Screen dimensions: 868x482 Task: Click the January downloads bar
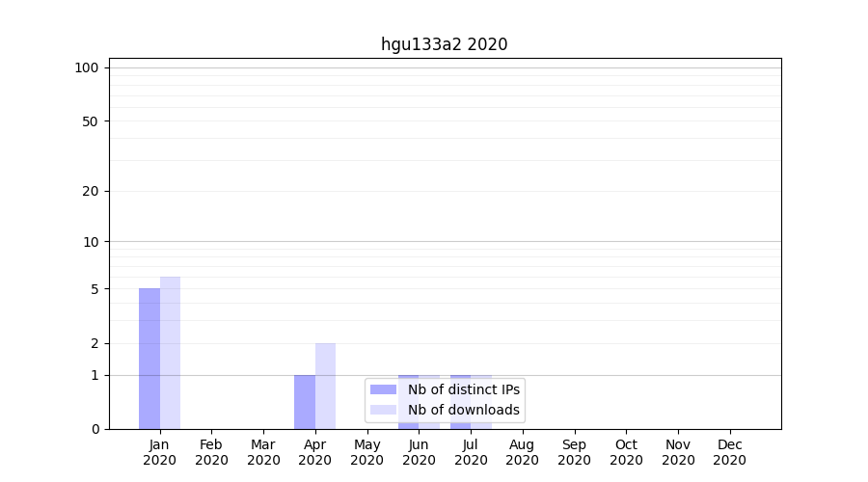click(x=170, y=353)
